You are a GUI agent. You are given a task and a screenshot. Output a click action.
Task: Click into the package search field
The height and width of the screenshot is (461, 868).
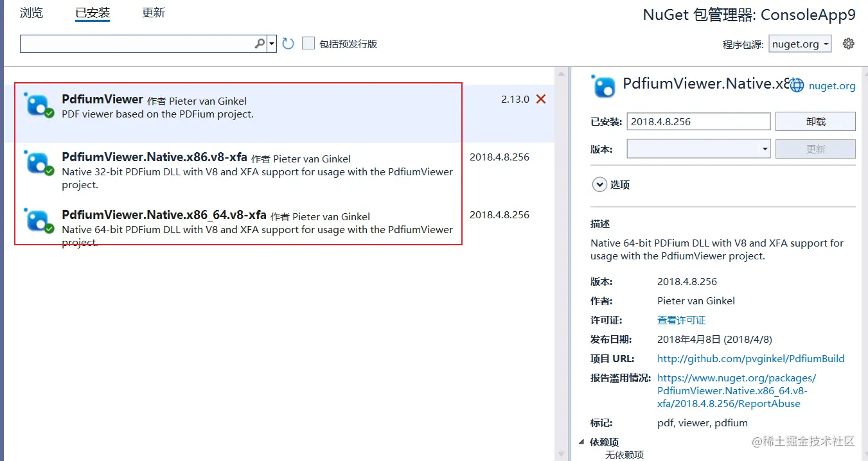[x=137, y=44]
